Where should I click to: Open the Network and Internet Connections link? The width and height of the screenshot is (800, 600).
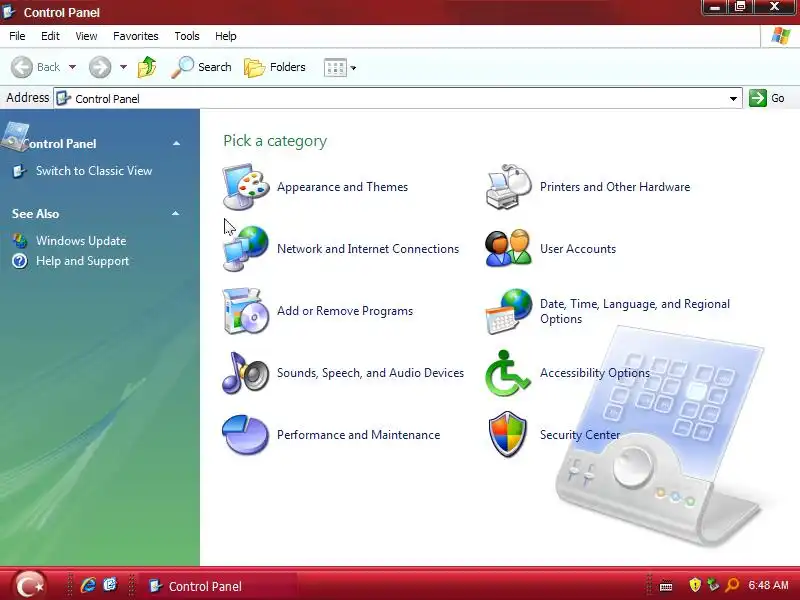[368, 249]
